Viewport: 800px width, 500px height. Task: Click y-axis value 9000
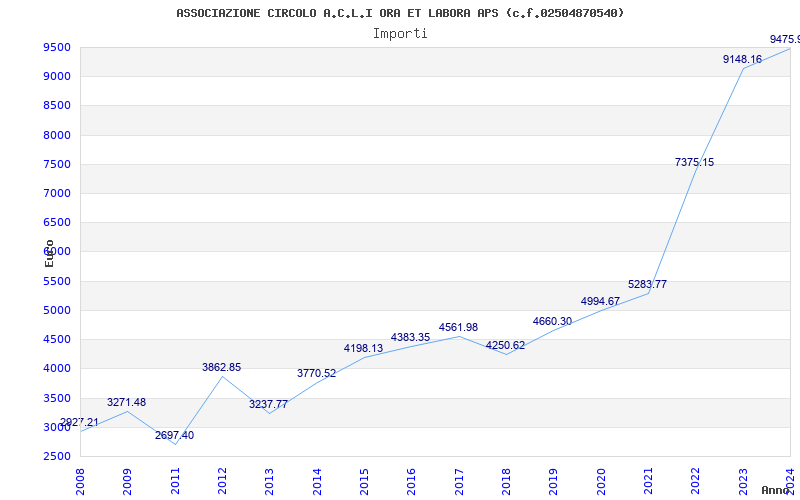pos(57,77)
